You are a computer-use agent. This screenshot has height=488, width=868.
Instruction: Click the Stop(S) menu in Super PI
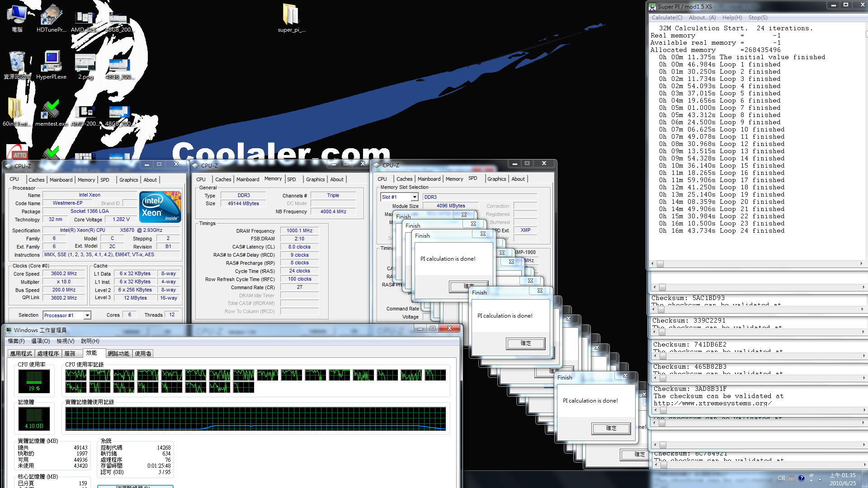click(x=758, y=18)
